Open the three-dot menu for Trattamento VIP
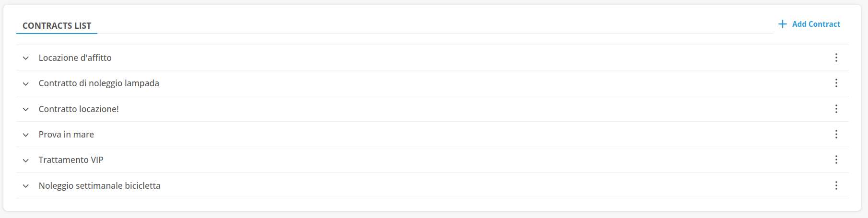The width and height of the screenshot is (868, 218). click(x=836, y=160)
